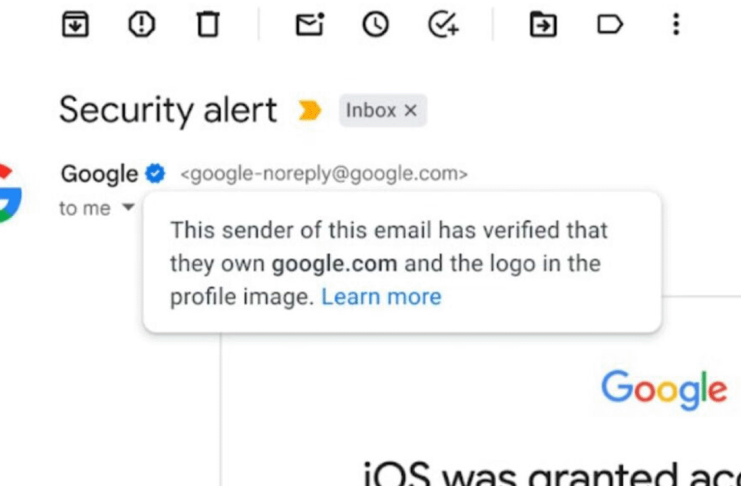The height and width of the screenshot is (486, 741).
Task: Open the Move to folder icon
Action: point(543,24)
